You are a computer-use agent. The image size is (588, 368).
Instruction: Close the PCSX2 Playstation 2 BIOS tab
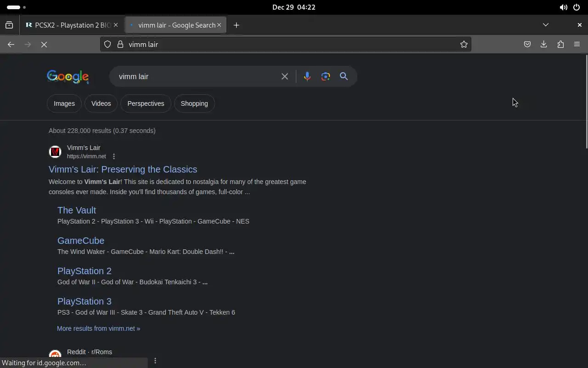pyautogui.click(x=116, y=25)
